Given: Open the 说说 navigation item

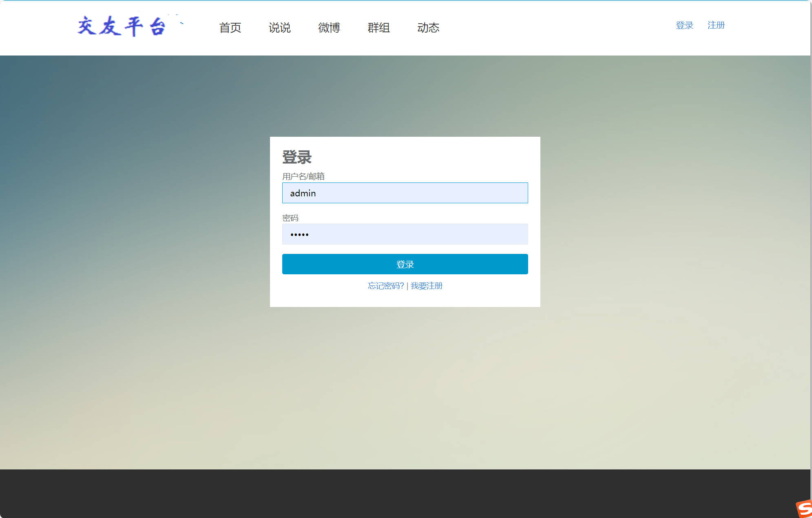Looking at the screenshot, I should point(280,28).
